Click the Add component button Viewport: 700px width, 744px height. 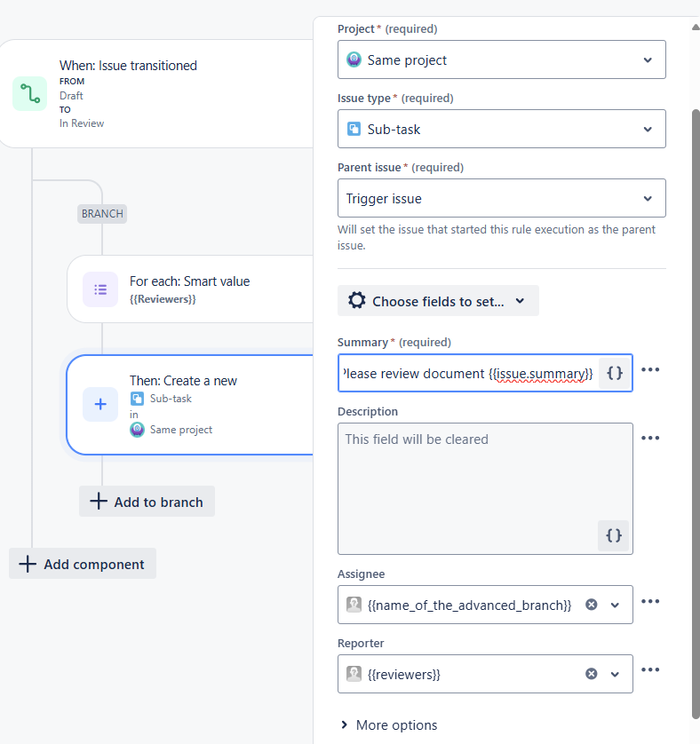tap(83, 564)
